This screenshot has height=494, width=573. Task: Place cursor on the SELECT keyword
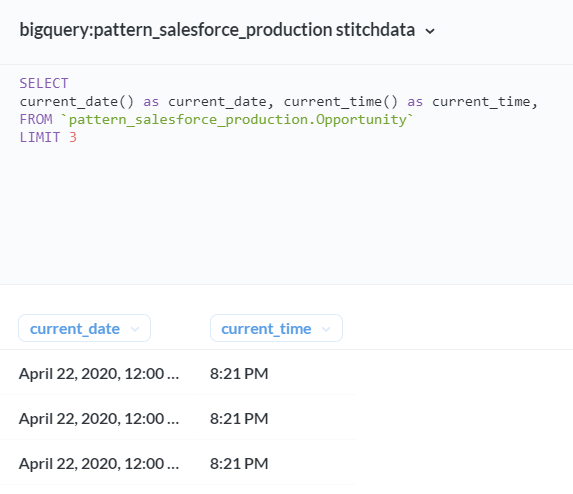click(44, 83)
